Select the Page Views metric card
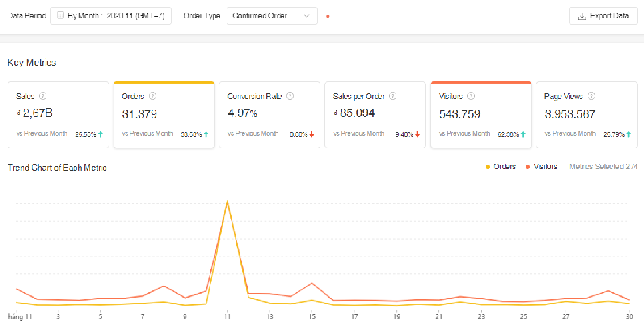 point(587,115)
